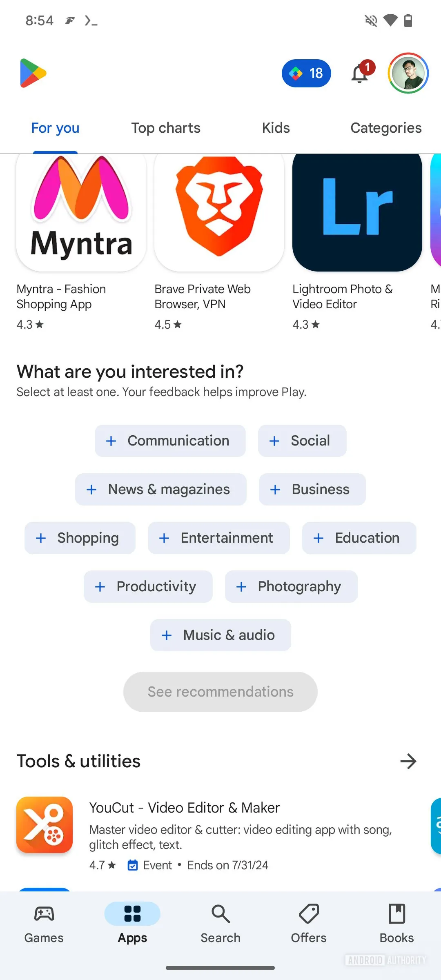The height and width of the screenshot is (980, 441).
Task: Open the notifications bell icon
Action: (x=360, y=74)
